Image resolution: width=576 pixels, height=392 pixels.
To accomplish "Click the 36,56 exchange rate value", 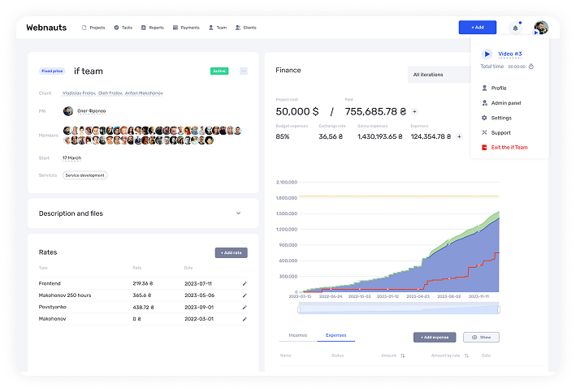I will point(331,136).
